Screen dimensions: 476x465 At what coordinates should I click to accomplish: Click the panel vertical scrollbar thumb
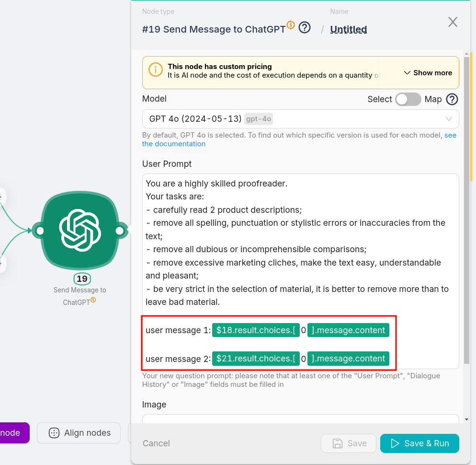[466, 209]
